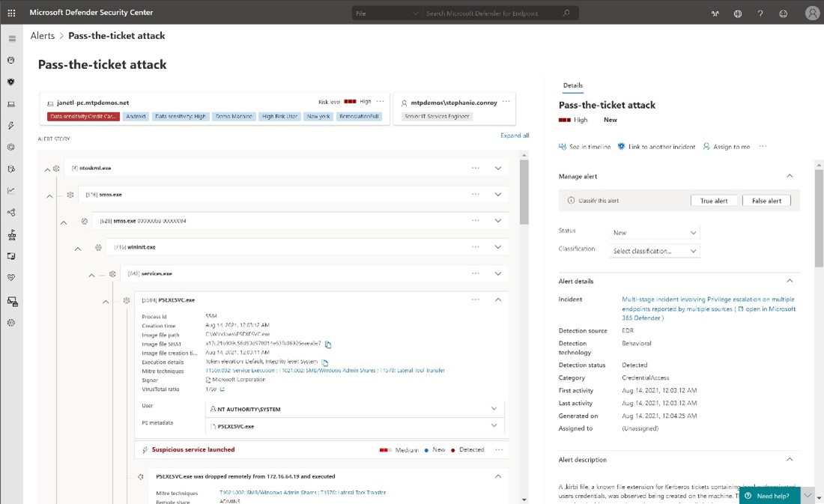The image size is (824, 504).
Task: Collapse the PSEXESVC.exe details section
Action: [499, 300]
